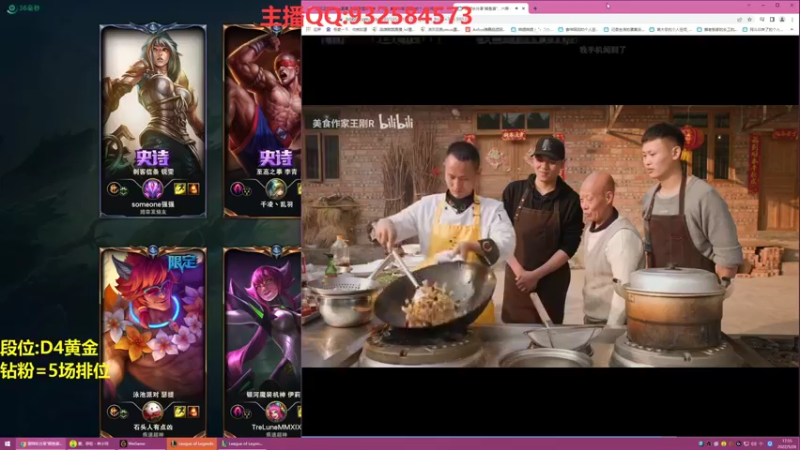
Task: Close the active Chrome tab
Action: point(523,9)
